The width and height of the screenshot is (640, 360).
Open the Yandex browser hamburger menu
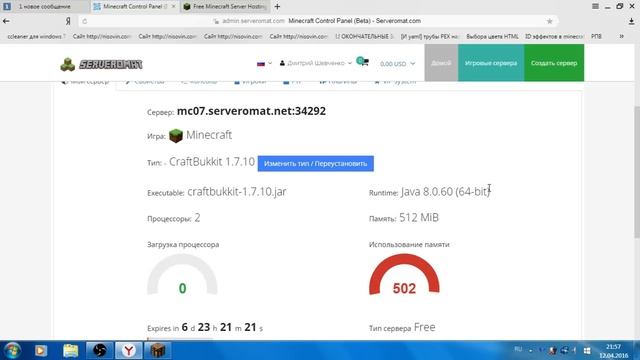coord(596,6)
